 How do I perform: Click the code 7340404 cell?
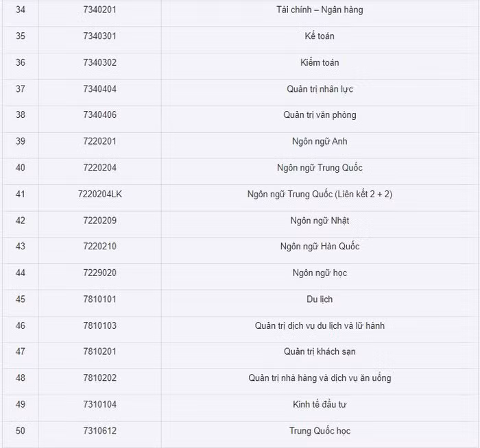click(x=99, y=89)
